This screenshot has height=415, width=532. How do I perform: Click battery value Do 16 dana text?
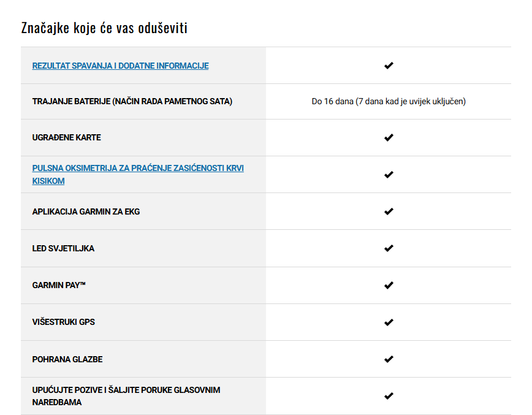click(389, 102)
